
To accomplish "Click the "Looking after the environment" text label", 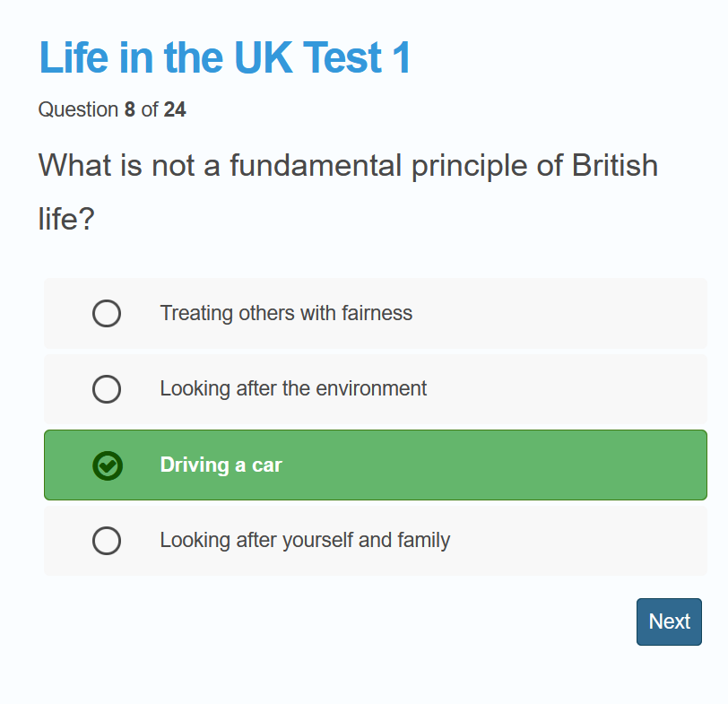I will coord(293,389).
